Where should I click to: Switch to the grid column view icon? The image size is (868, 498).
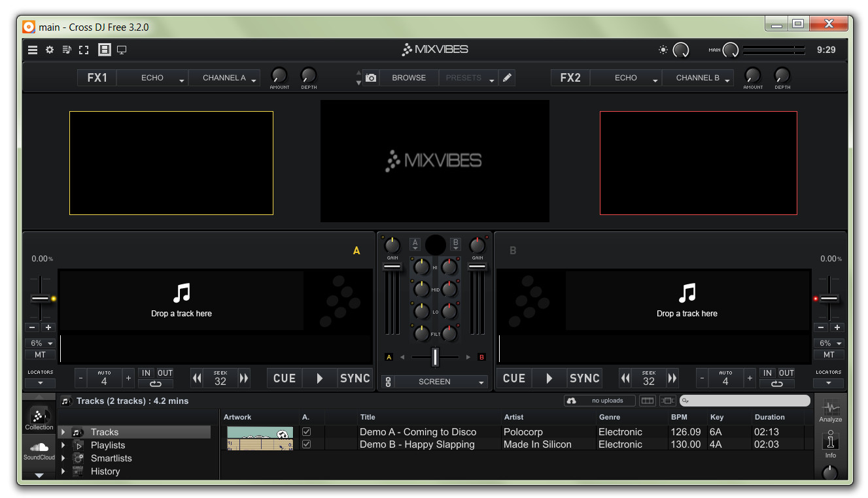[x=648, y=401]
